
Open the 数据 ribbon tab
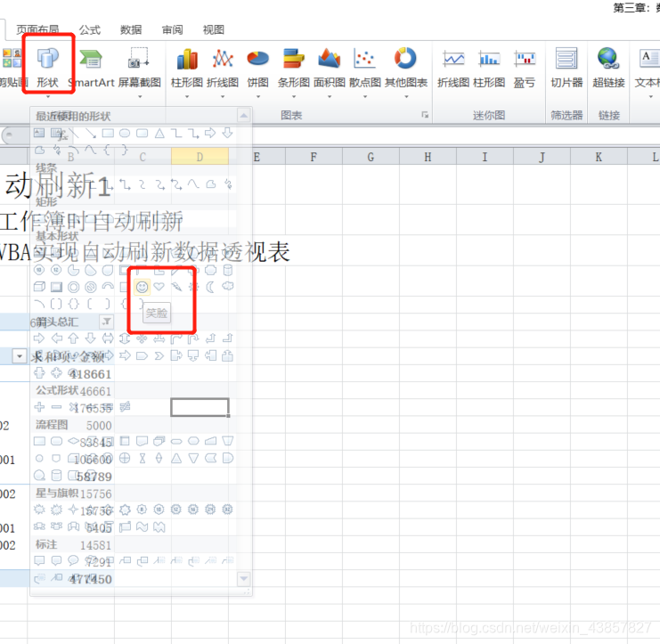pos(131,30)
